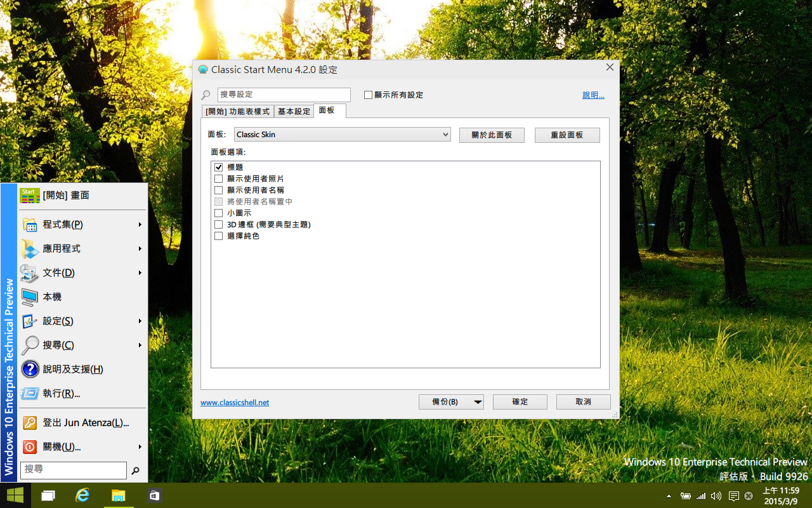Uncheck the 標題 option
The image size is (812, 508).
[219, 167]
